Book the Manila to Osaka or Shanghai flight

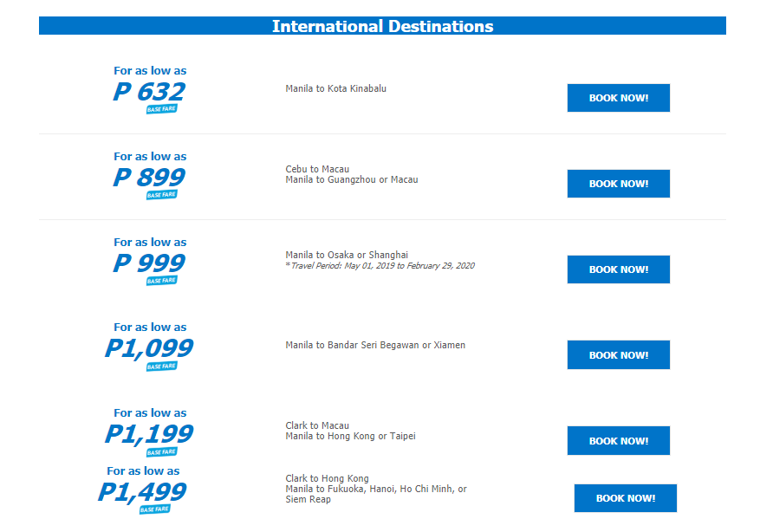[619, 269]
